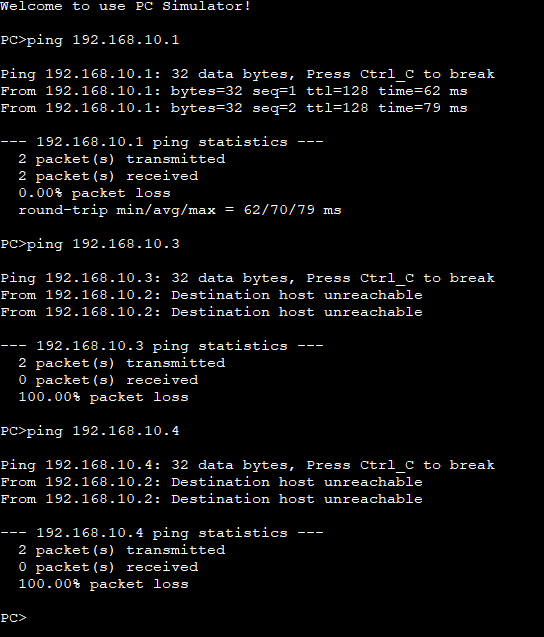Click the 'ping 192.168.10.3' command line
Image resolution: width=544 pixels, height=637 pixels.
89,244
